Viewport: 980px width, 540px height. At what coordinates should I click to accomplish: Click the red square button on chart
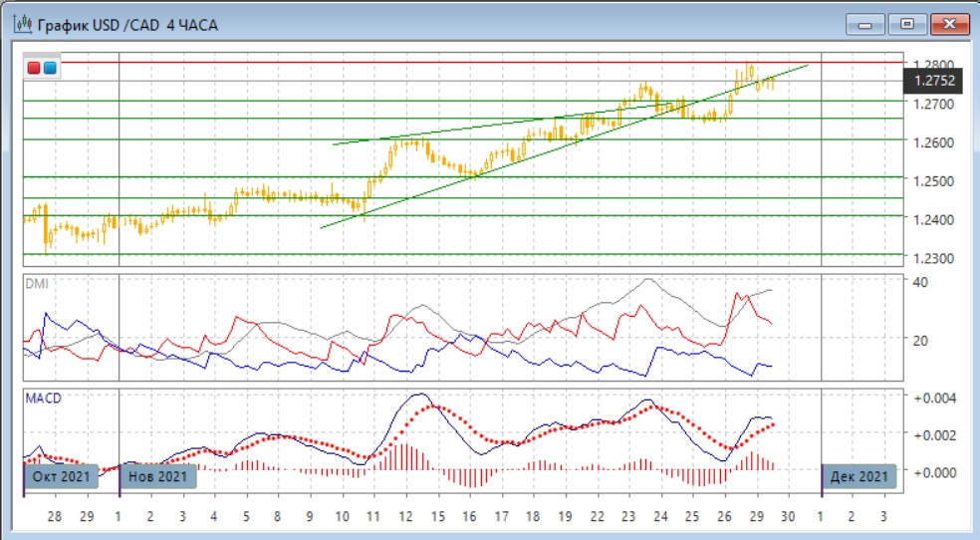34,68
